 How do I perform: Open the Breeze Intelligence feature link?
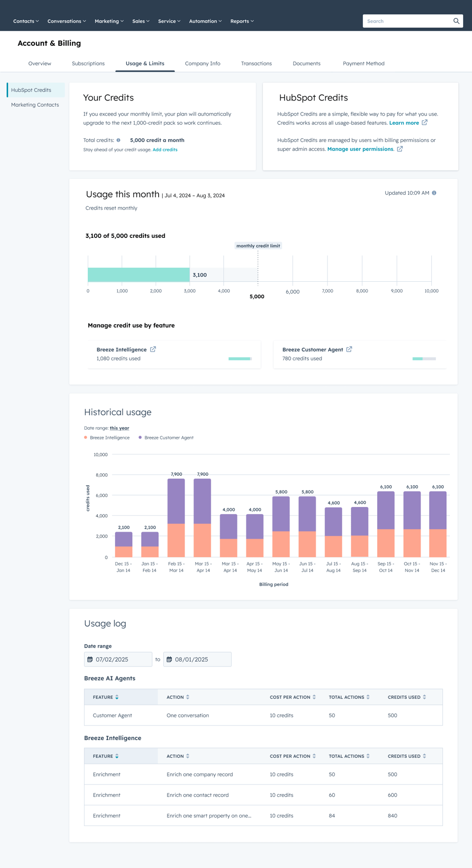pos(121,350)
